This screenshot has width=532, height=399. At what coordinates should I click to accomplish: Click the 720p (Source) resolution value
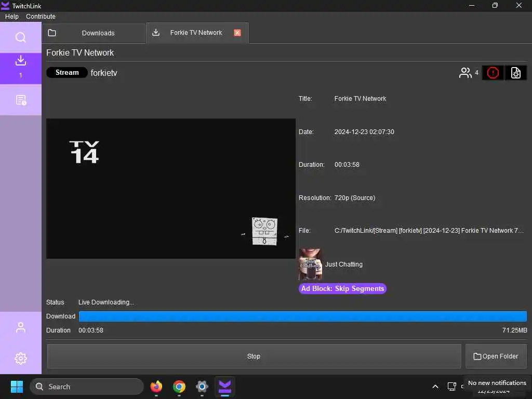(x=355, y=198)
